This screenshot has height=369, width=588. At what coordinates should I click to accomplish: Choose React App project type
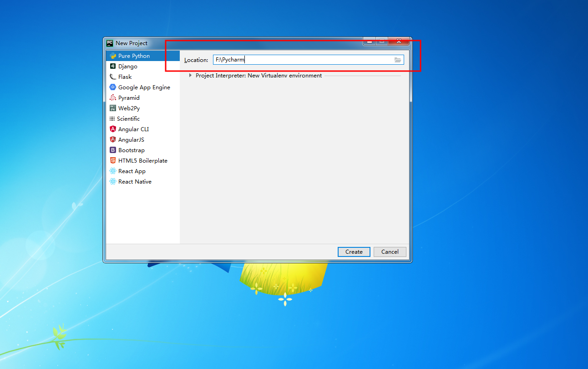click(x=143, y=171)
